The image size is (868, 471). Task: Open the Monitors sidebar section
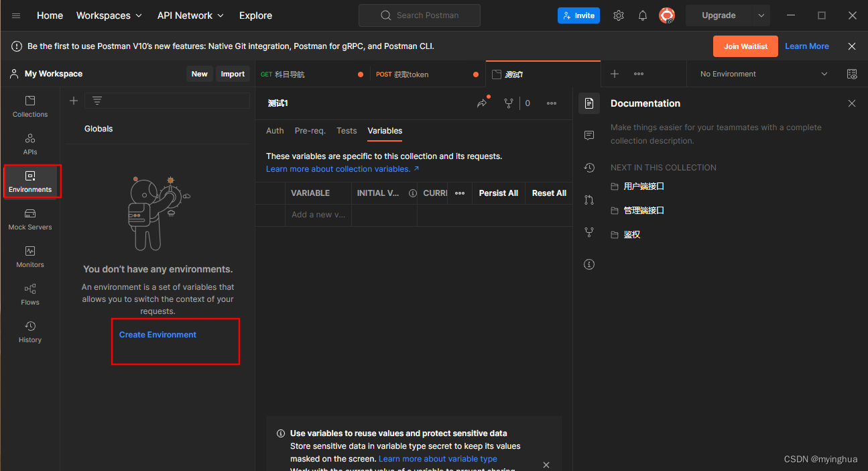(30, 257)
